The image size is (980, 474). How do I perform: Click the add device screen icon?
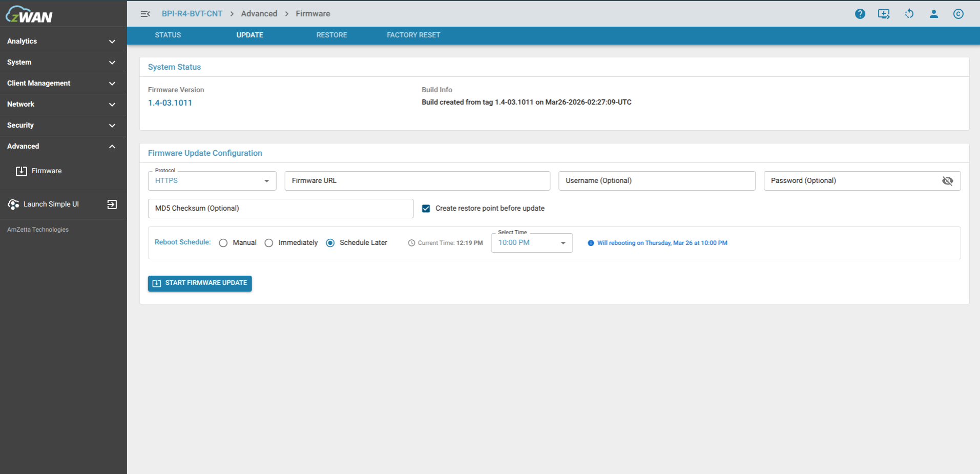pos(884,14)
